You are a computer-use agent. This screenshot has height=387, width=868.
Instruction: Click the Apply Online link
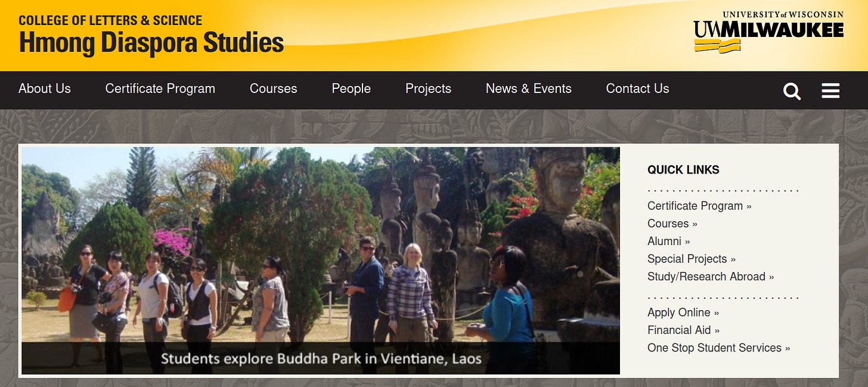tap(683, 312)
